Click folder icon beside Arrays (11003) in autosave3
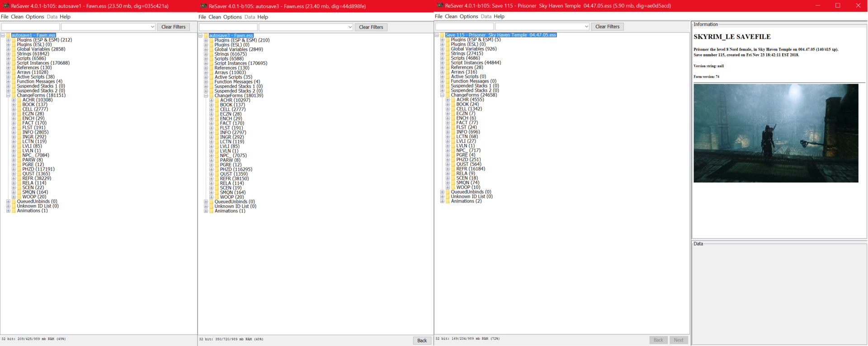This screenshot has width=868, height=346. (x=211, y=72)
